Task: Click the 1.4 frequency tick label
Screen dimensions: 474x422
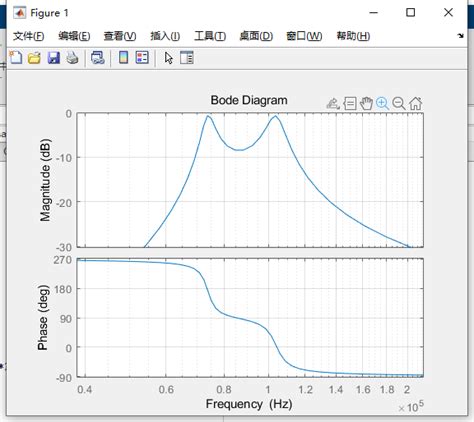Action: (336, 389)
